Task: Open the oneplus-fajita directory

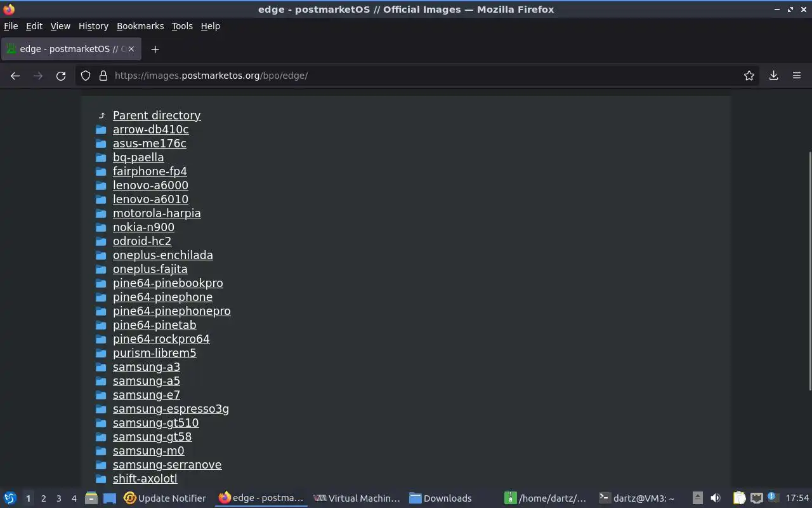Action: point(150,269)
